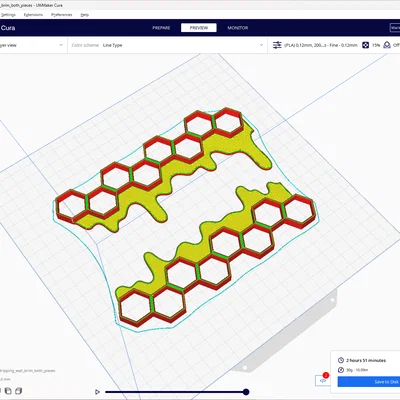Open the notifications icon with red badge
This screenshot has height=400, width=400.
click(x=323, y=380)
